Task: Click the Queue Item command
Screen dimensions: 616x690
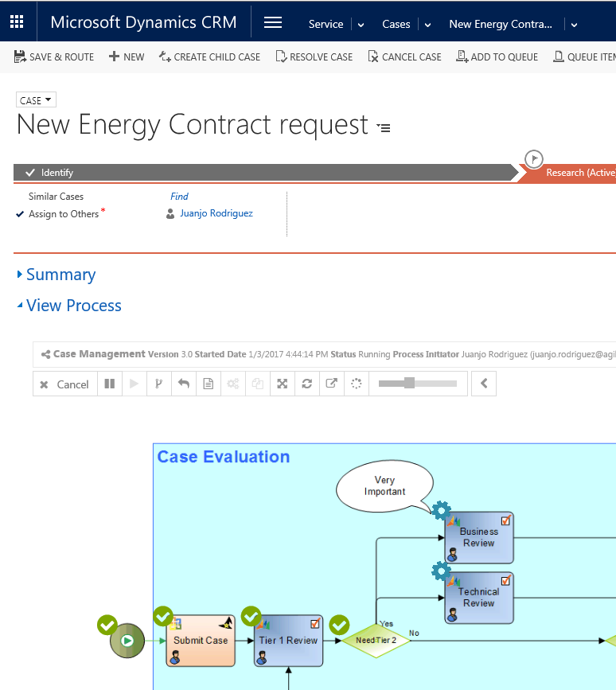Action: pos(584,57)
